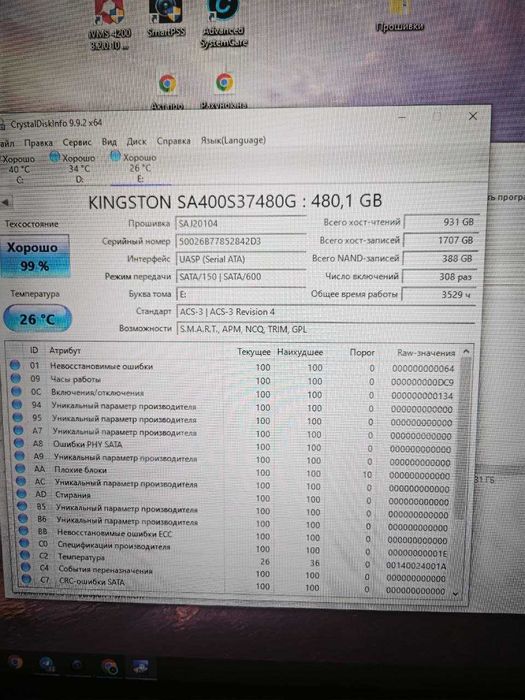Open the Справка menu
The width and height of the screenshot is (525, 700).
click(x=174, y=141)
